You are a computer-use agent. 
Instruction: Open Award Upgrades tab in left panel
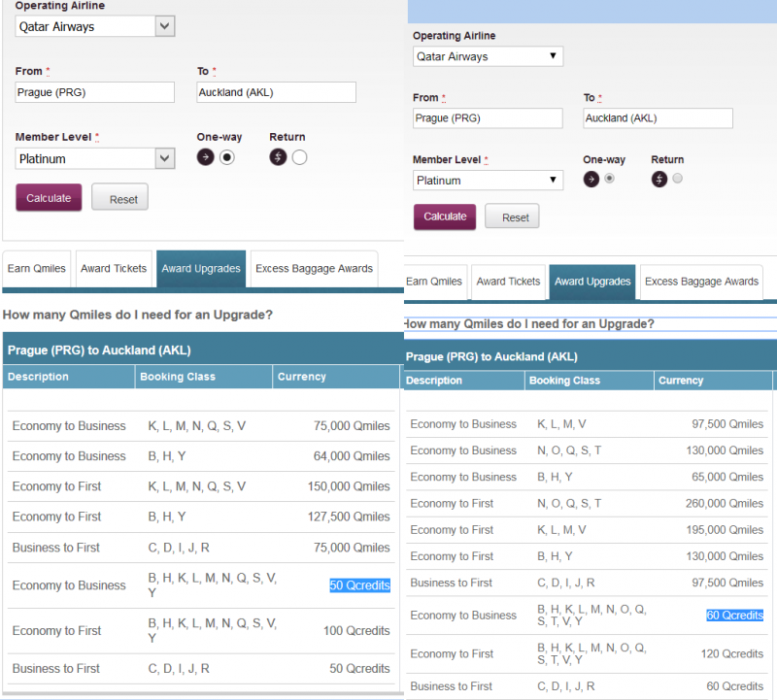[201, 269]
